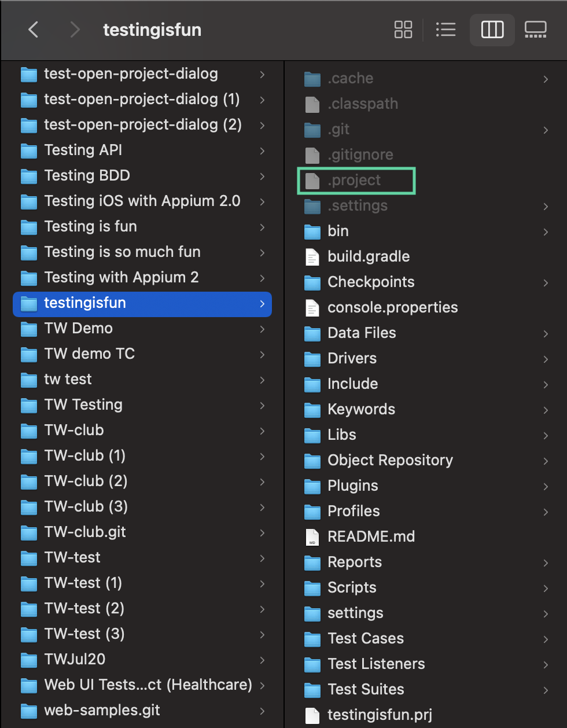Image resolution: width=567 pixels, height=728 pixels.
Task: Expand the TW-club.git folder chevron
Action: pos(262,532)
